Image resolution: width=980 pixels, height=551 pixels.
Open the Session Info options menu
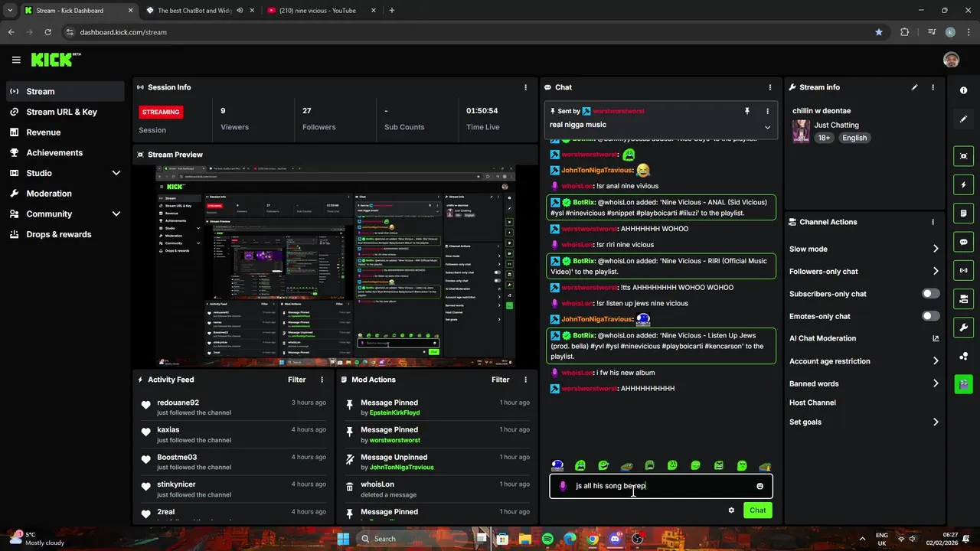pyautogui.click(x=525, y=87)
